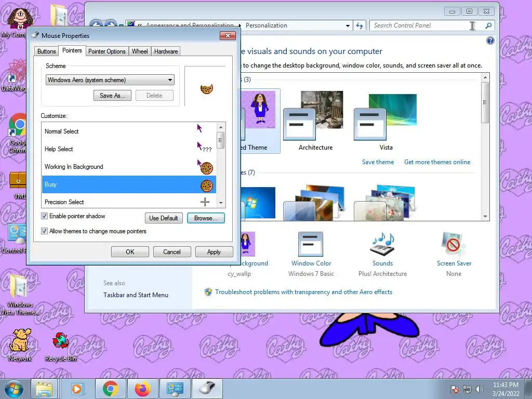
Task: Select the Architecture theme
Action: coord(315,121)
